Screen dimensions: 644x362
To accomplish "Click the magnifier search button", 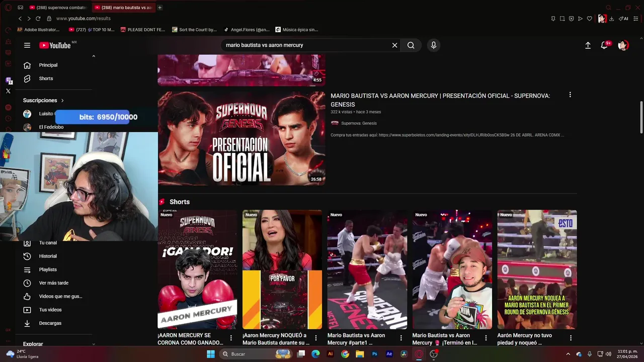I will 411,45.
